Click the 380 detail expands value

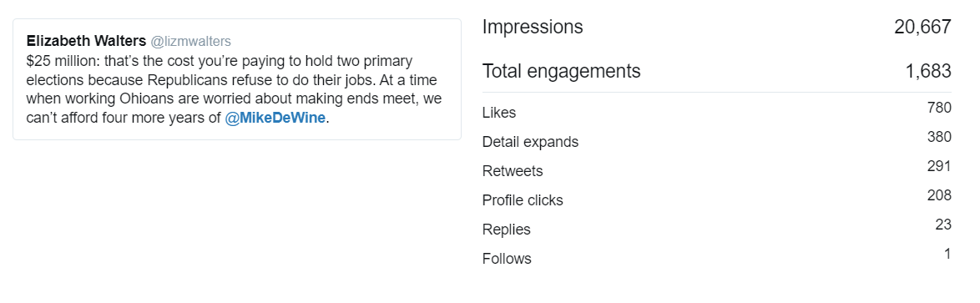[939, 137]
